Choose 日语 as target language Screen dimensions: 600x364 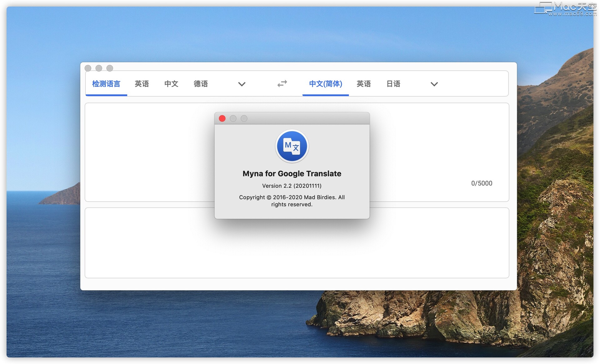click(393, 84)
